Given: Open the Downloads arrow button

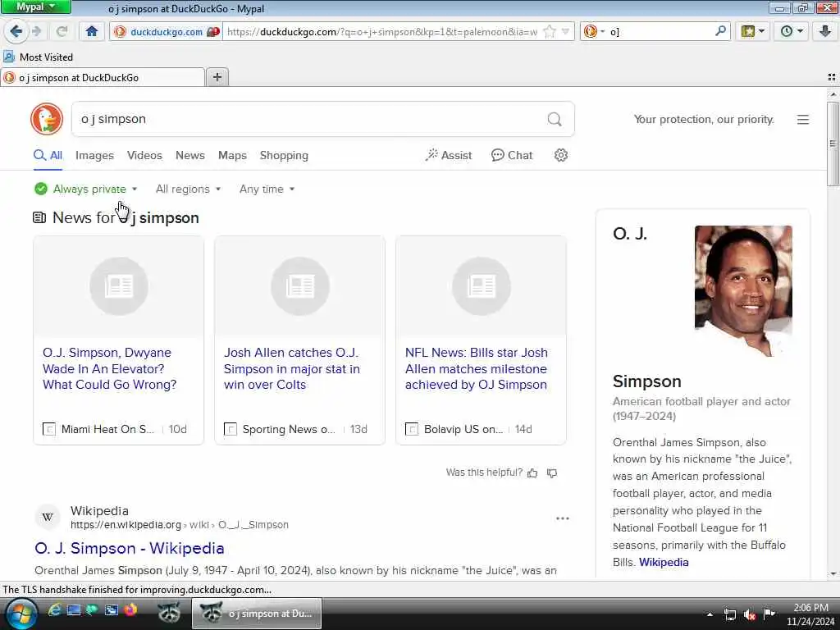Looking at the screenshot, I should (825, 31).
